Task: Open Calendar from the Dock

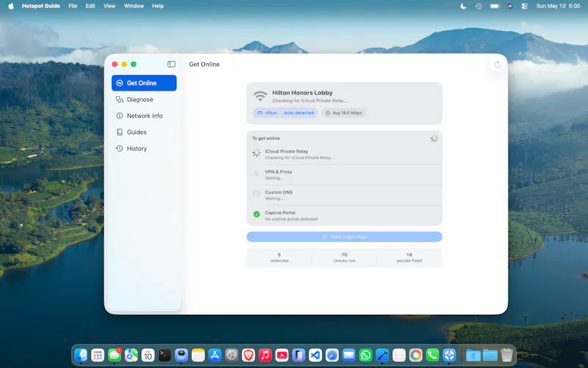Action: [148, 355]
